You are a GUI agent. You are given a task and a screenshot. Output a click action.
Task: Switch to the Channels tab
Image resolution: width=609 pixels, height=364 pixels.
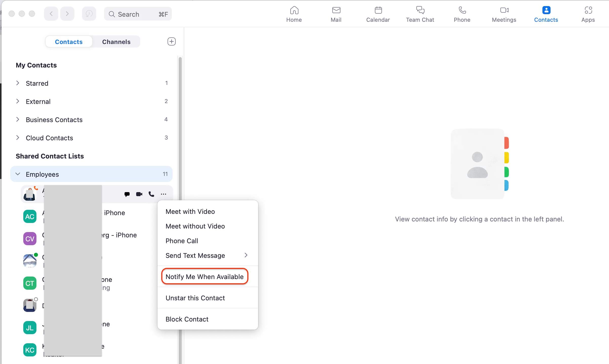coord(116,42)
